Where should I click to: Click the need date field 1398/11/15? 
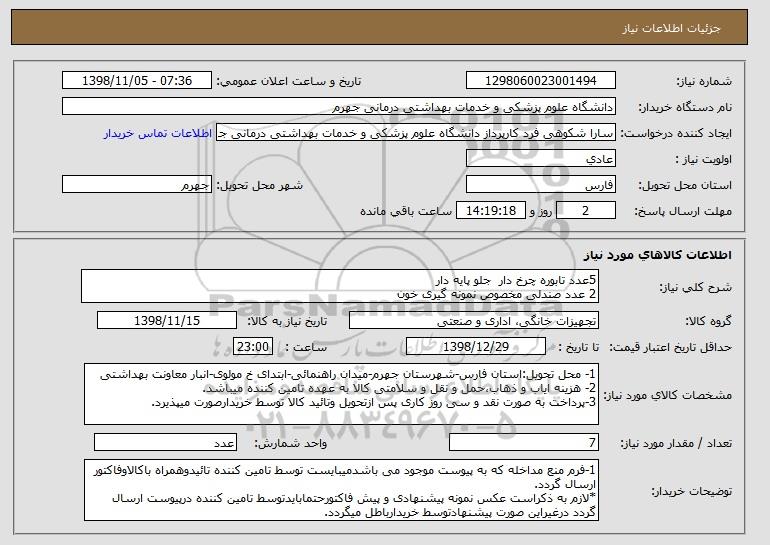tap(167, 321)
